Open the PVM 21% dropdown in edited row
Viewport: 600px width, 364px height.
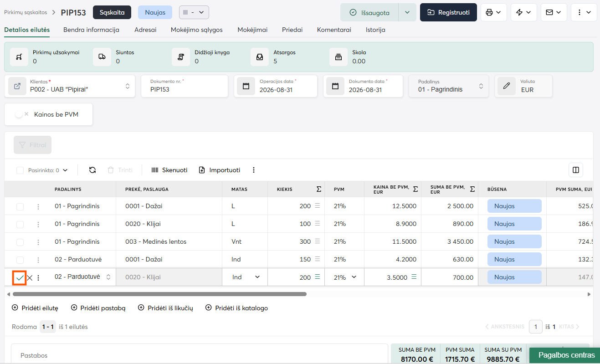[344, 277]
